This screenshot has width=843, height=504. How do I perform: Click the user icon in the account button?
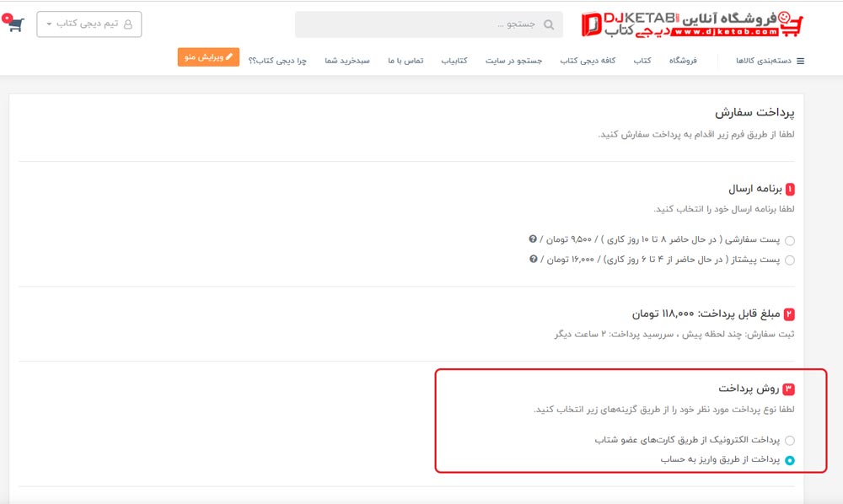point(128,24)
